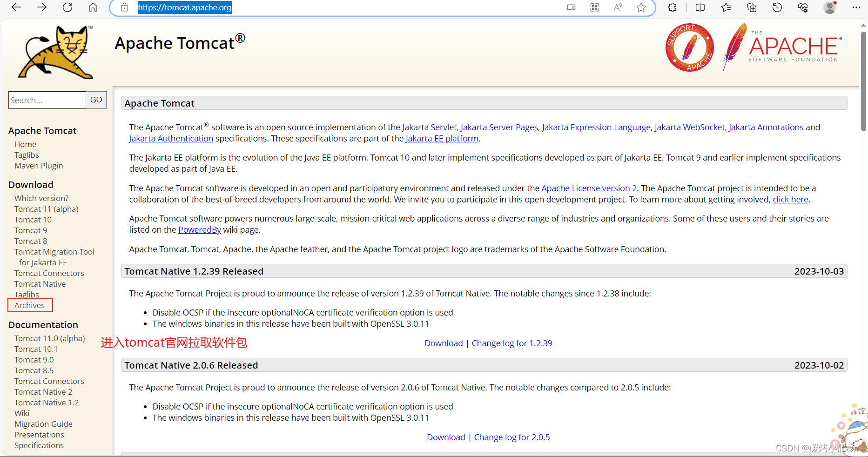The width and height of the screenshot is (868, 457).
Task: Click the Tomcat cat logo
Action: [x=56, y=52]
